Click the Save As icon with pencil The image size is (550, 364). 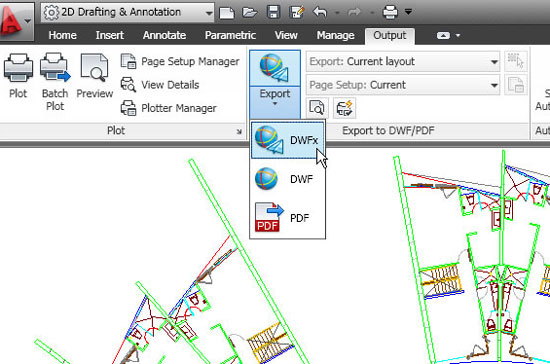pyautogui.click(x=296, y=12)
